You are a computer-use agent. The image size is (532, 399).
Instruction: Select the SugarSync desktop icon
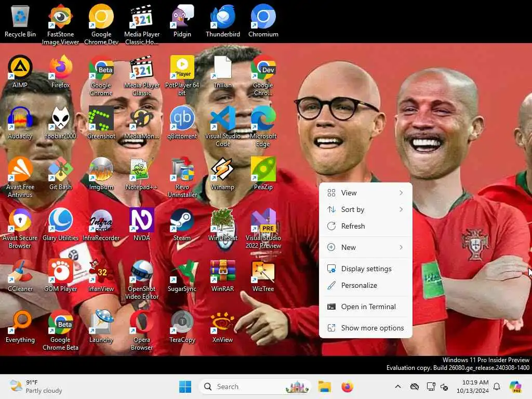tap(182, 275)
